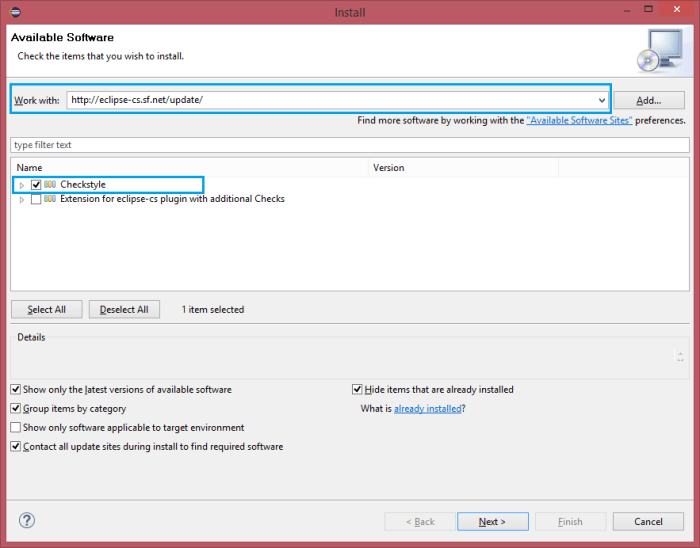Click the Eclipse icon in title bar
700x548 pixels.
coord(15,12)
